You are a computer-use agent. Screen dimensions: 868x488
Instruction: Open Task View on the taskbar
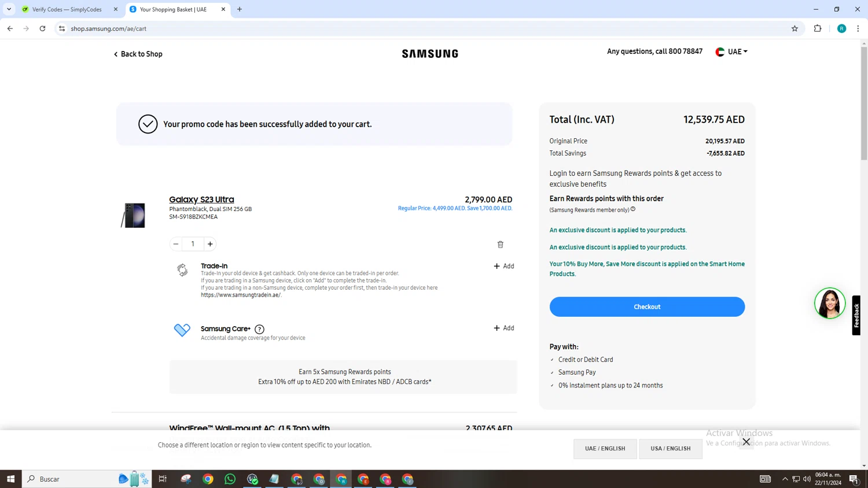coord(163,479)
